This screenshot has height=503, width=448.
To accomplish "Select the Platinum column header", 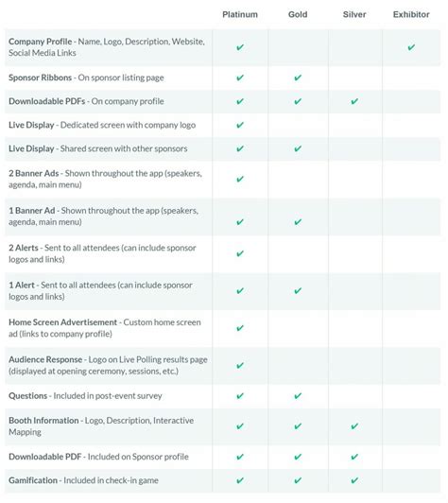I will point(240,14).
